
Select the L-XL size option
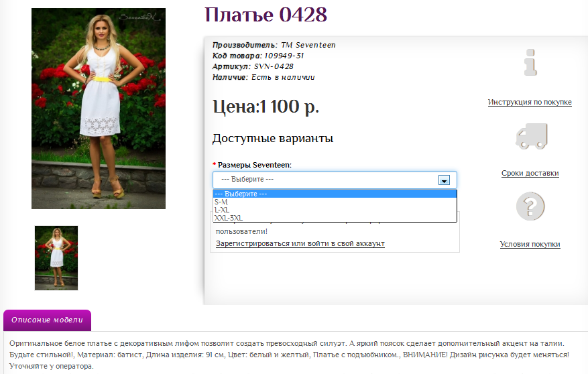click(335, 210)
